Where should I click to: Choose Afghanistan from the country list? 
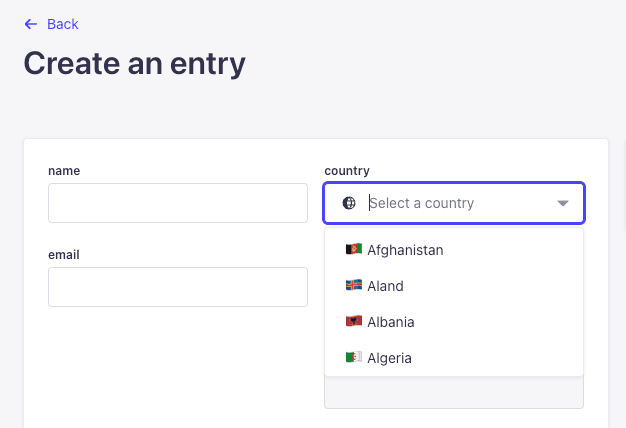pos(454,250)
